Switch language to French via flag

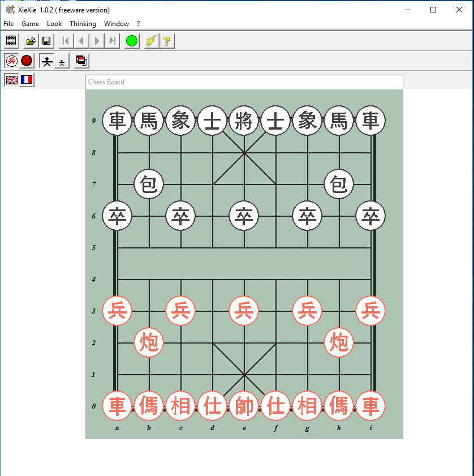tap(27, 80)
